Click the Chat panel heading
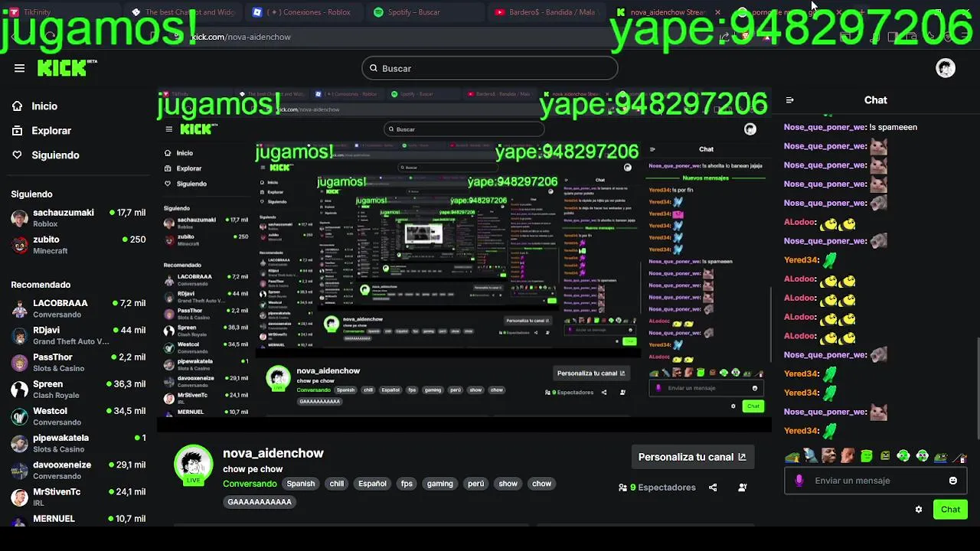 coord(876,100)
